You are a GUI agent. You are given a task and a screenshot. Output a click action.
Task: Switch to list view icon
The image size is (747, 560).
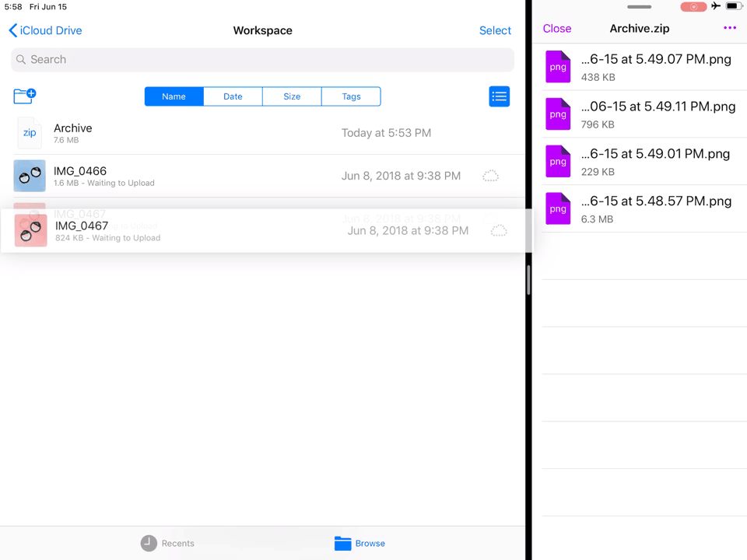pos(499,96)
